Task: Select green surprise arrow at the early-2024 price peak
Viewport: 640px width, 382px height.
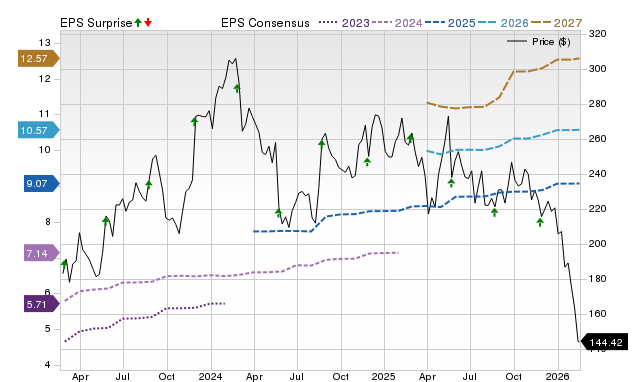Action: click(x=237, y=88)
